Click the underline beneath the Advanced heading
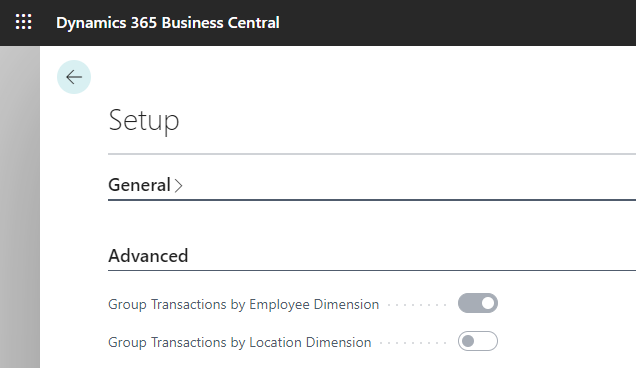The height and width of the screenshot is (368, 636). [x=372, y=270]
